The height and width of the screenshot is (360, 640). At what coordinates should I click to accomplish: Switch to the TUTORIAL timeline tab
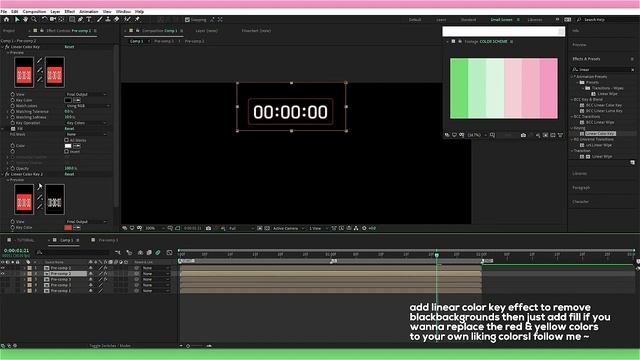click(x=25, y=240)
